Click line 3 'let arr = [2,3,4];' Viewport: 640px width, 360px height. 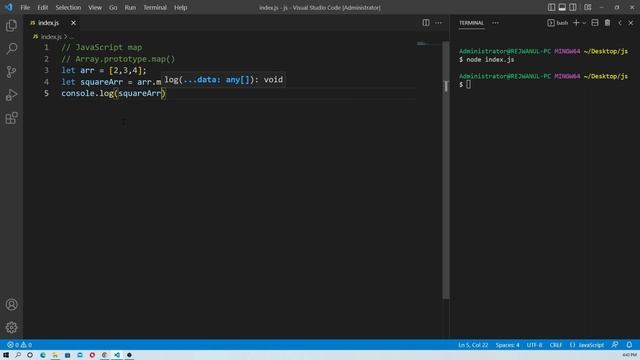pyautogui.click(x=104, y=70)
